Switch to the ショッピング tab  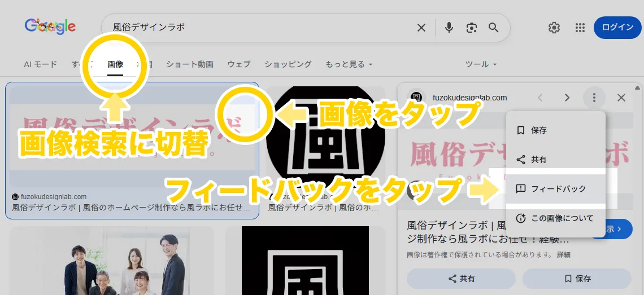pos(288,64)
